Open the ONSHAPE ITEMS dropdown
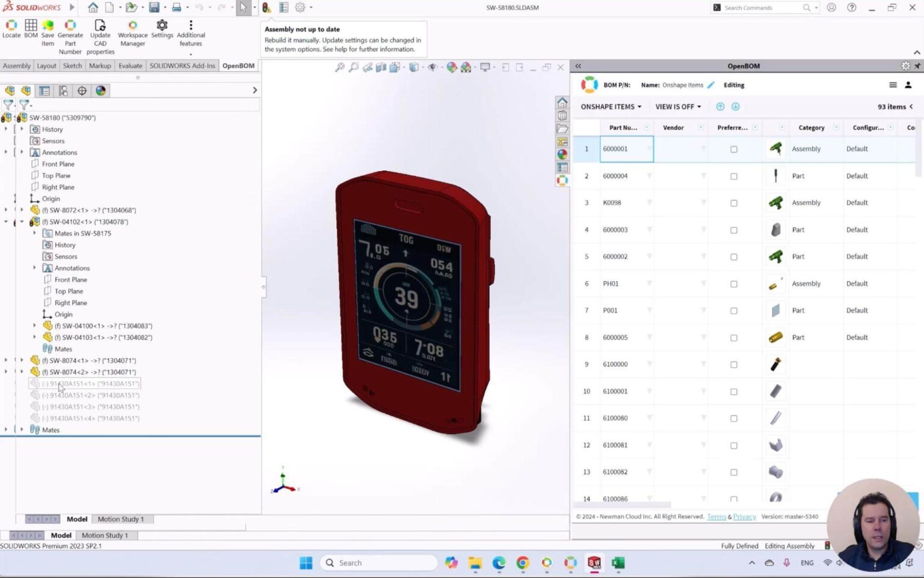The image size is (924, 578). pos(611,107)
